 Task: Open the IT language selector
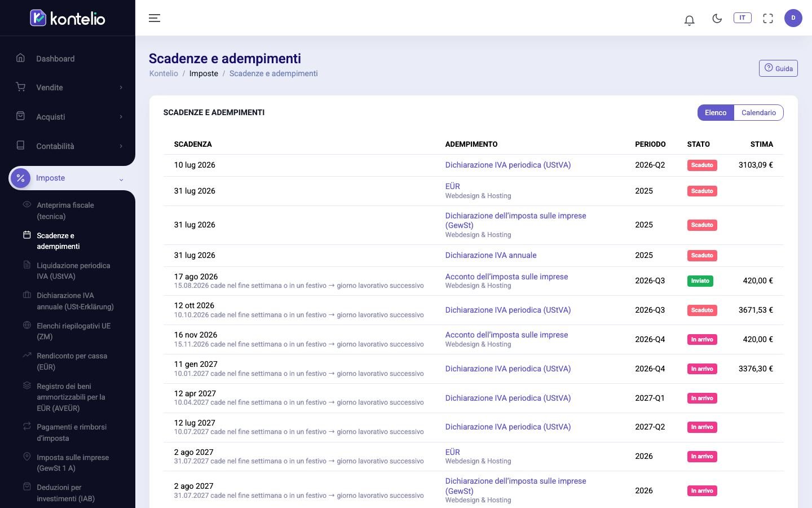[742, 18]
